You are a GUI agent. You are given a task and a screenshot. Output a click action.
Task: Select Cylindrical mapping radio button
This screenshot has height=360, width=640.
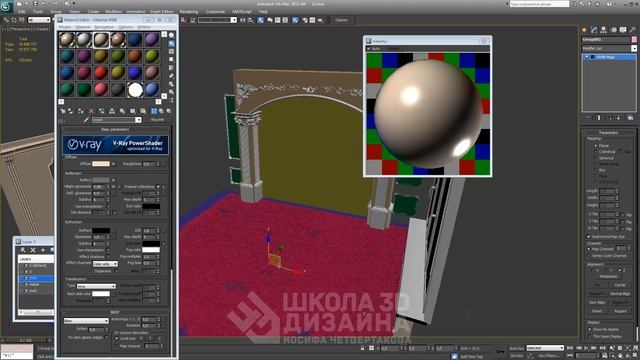[595, 152]
